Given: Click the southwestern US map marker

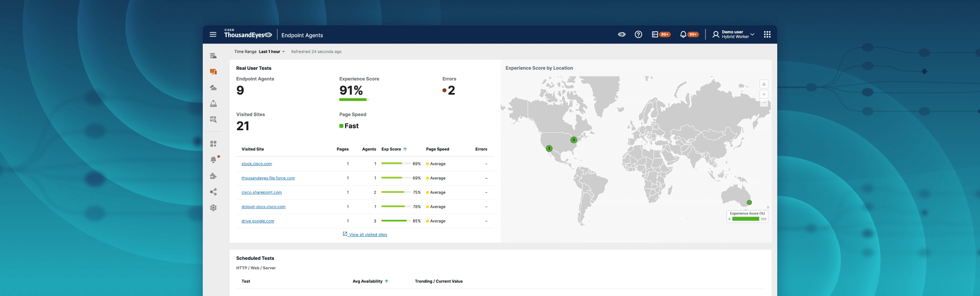Looking at the screenshot, I should pyautogui.click(x=549, y=148).
